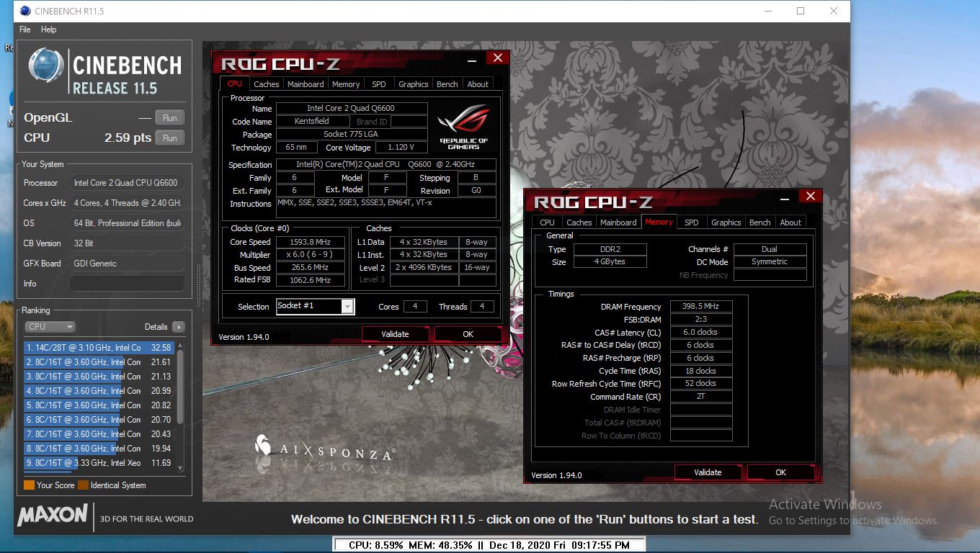Select ranking row 2 with score 21.61
Viewport: 980px width, 553px height.
pyautogui.click(x=99, y=362)
